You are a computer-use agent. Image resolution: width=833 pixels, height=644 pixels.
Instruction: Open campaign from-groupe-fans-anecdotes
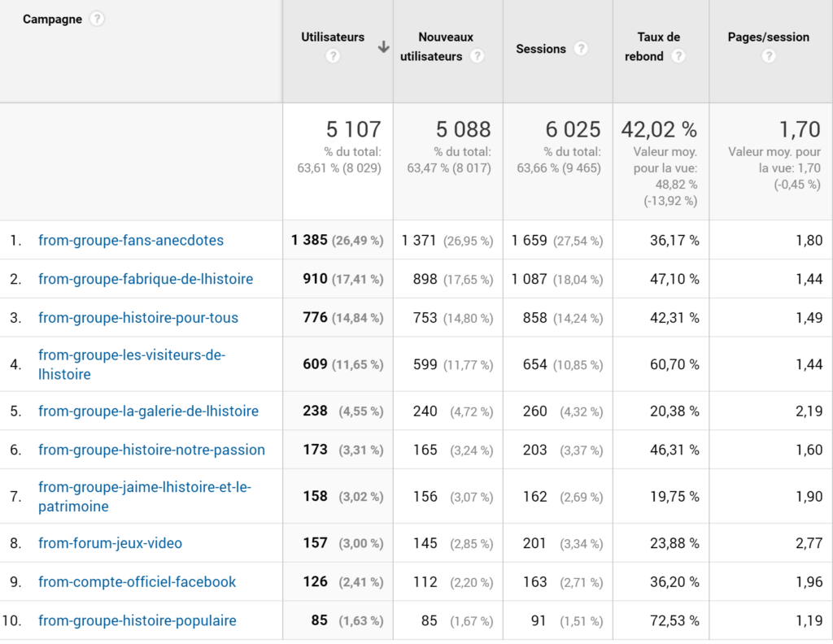pos(131,241)
